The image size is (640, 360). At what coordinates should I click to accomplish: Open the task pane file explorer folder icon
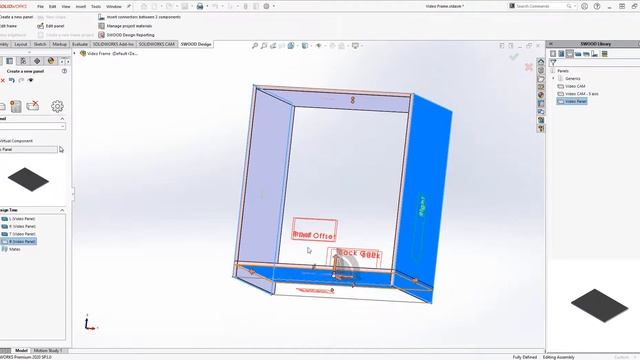click(x=541, y=78)
